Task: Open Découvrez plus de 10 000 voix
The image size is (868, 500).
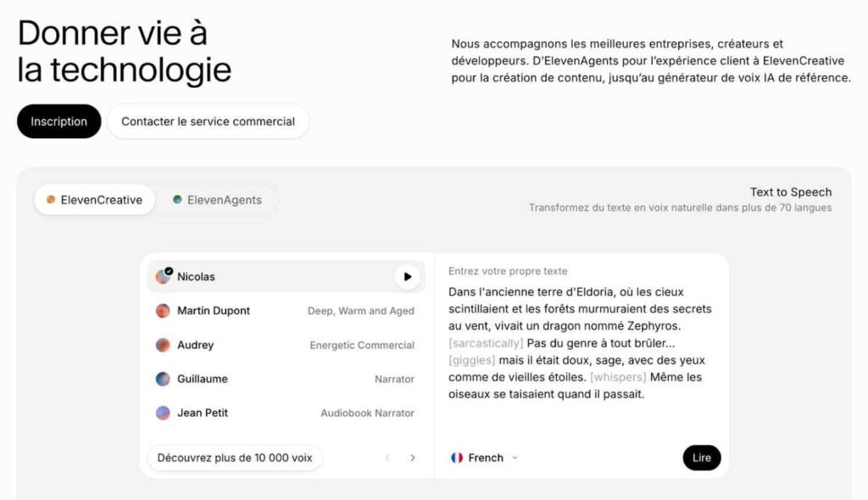Action: coord(234,458)
